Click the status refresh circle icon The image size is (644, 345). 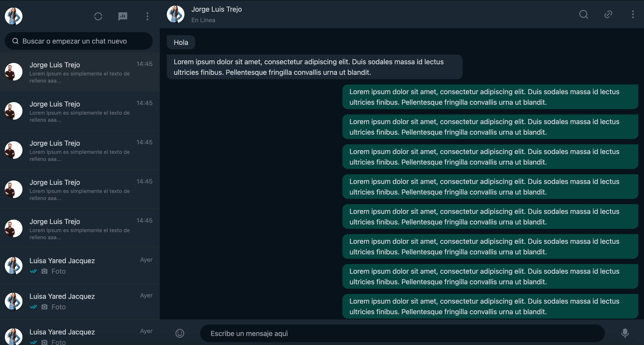(x=98, y=16)
